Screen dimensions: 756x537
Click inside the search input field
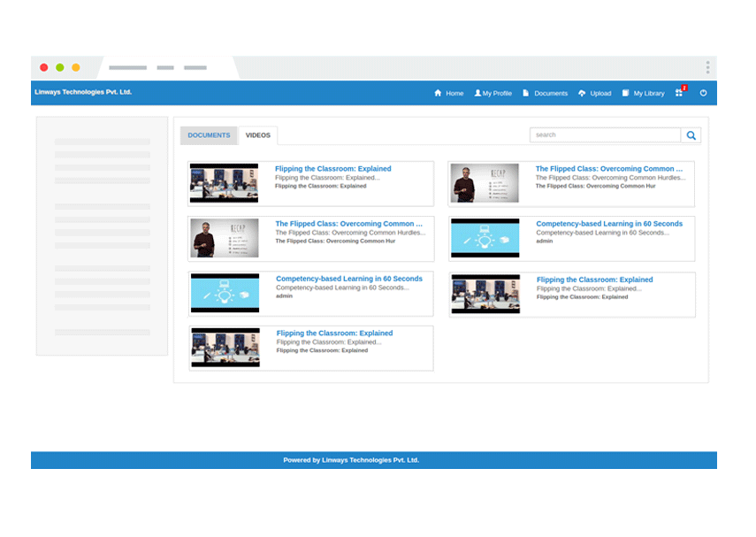pos(604,134)
